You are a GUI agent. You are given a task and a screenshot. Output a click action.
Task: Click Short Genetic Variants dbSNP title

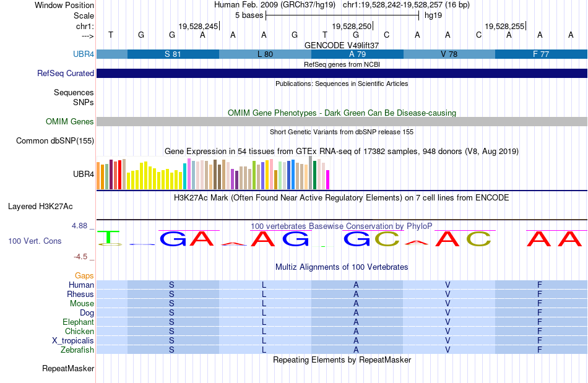pyautogui.click(x=342, y=132)
